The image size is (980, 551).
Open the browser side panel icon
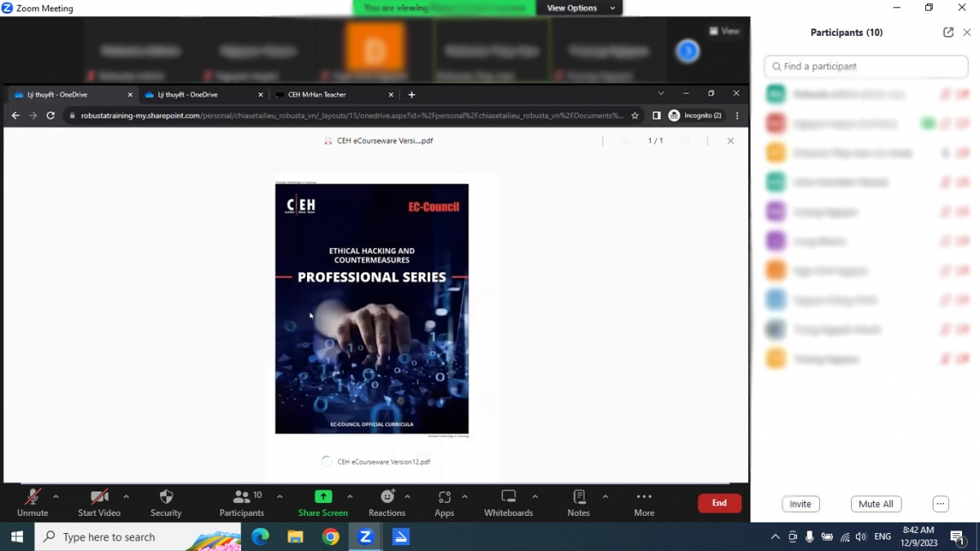657,116
